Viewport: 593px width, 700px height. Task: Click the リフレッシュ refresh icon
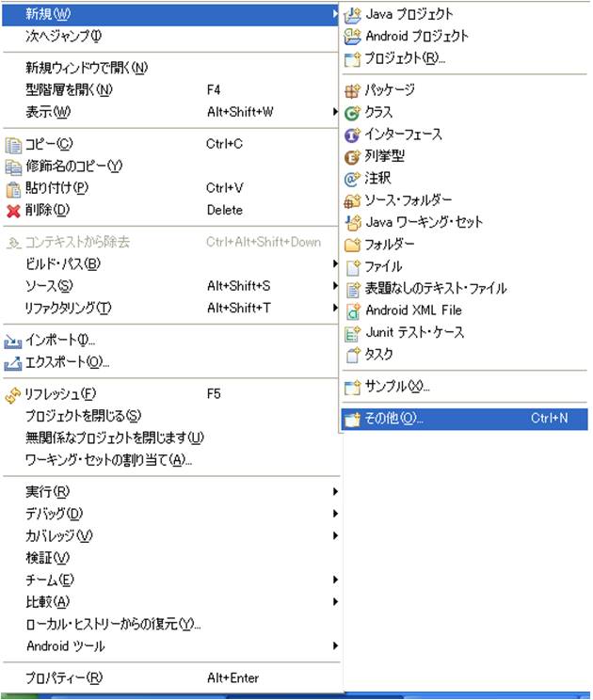click(13, 395)
